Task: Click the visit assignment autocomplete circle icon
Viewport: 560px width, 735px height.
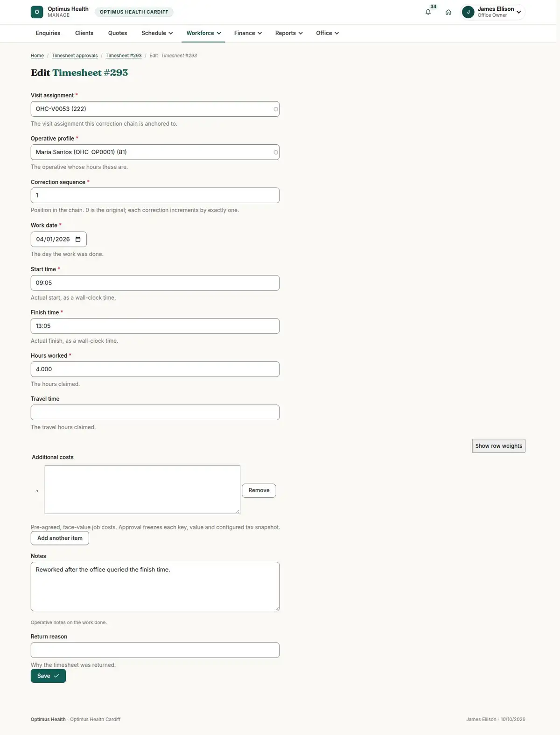Action: (276, 109)
